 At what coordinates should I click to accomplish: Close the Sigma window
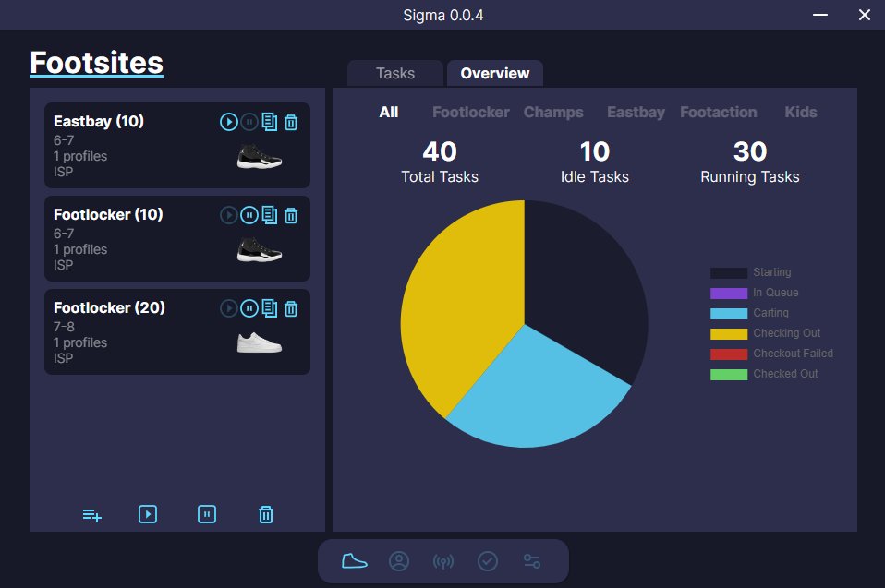864,15
